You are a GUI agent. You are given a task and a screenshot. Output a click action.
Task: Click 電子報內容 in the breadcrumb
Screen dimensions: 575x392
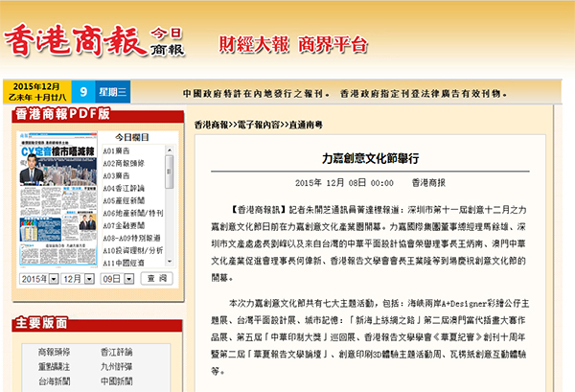click(x=259, y=125)
